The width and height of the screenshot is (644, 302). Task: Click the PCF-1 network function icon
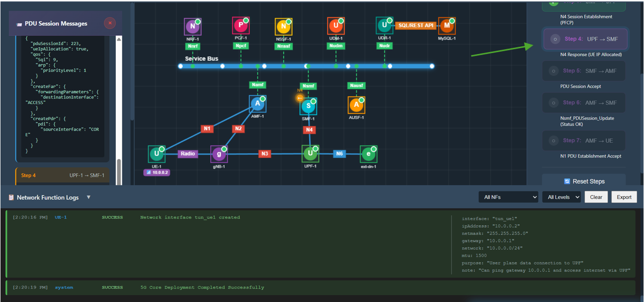[x=241, y=26]
